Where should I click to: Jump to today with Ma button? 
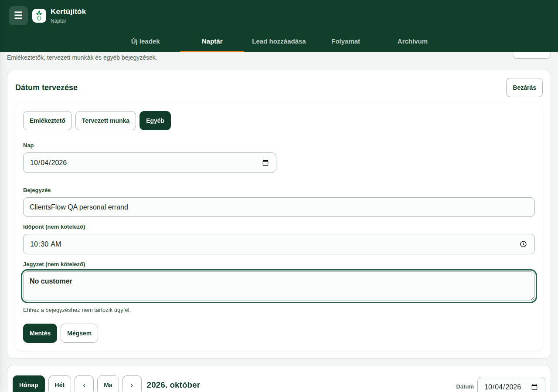pos(108,385)
